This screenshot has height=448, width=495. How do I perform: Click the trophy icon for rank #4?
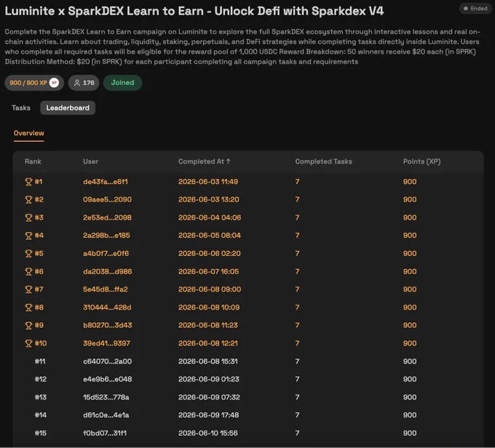28,236
